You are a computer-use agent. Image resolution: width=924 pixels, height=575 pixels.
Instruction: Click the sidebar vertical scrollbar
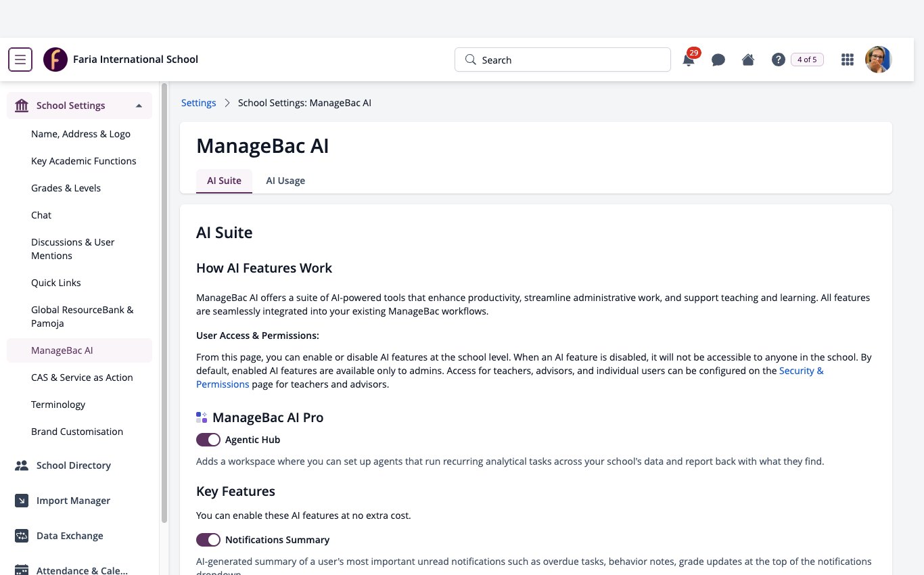[x=164, y=303]
